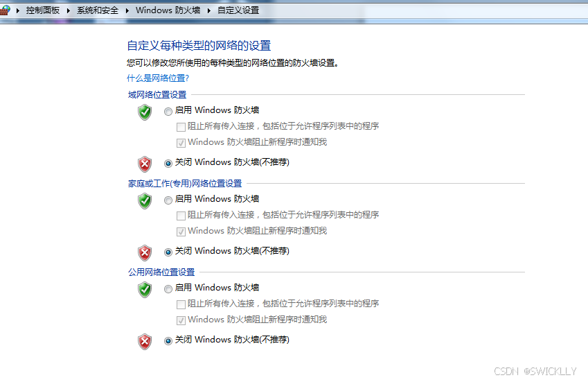Image resolution: width=588 pixels, height=382 pixels.
Task: Click green shield icon under public network settings
Action: click(145, 290)
